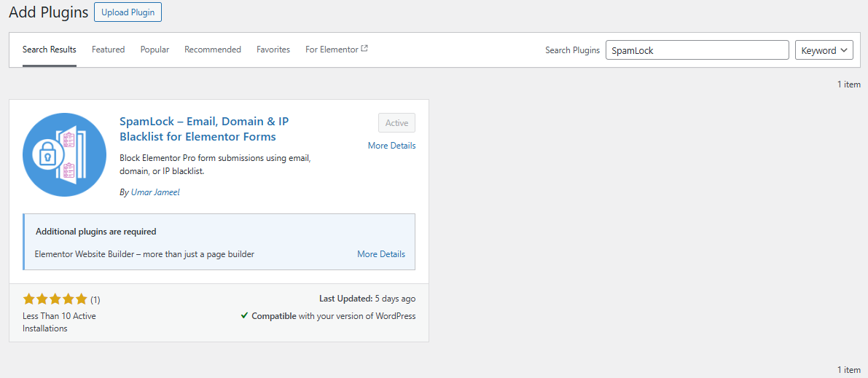Viewport: 868px width, 378px height.
Task: Click the 'Block Elementor Pro form submissions' description
Action: click(x=215, y=165)
